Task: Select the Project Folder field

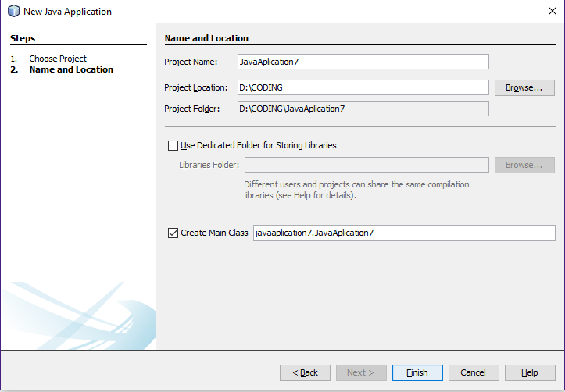Action: point(363,109)
